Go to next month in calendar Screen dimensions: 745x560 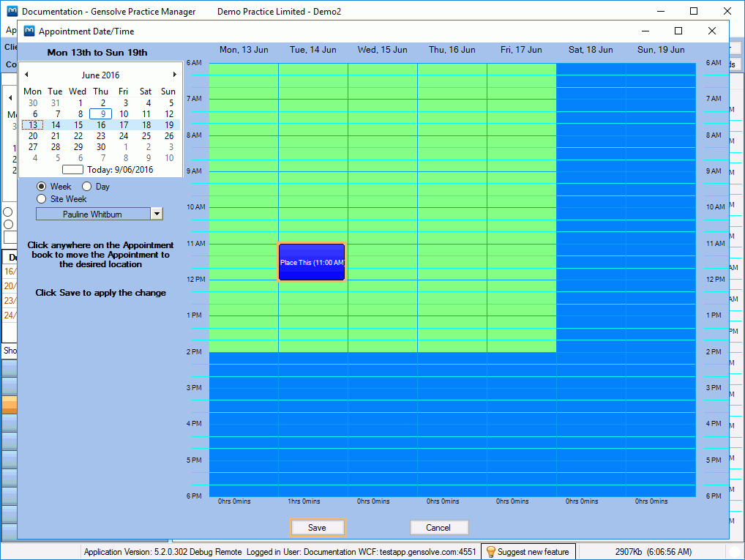click(x=174, y=75)
